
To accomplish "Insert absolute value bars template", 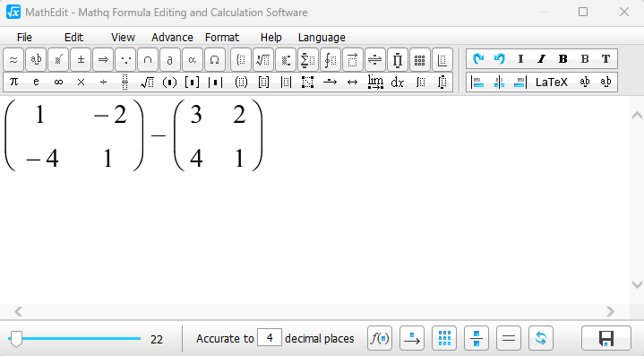I will click(x=215, y=82).
